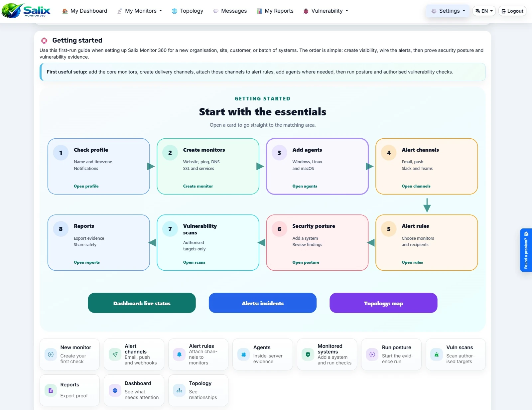Open Topology: map button
The width and height of the screenshot is (532, 410).
pos(383,303)
